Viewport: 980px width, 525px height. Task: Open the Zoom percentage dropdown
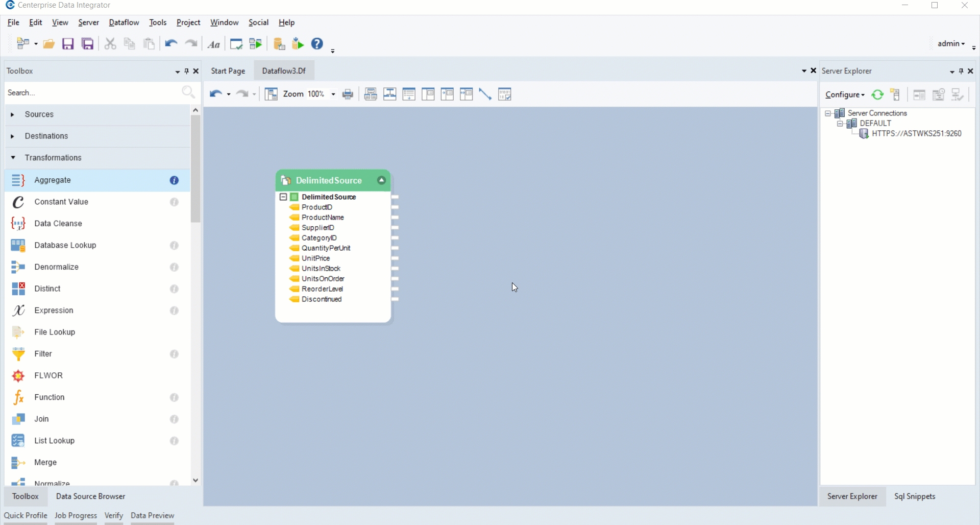333,94
